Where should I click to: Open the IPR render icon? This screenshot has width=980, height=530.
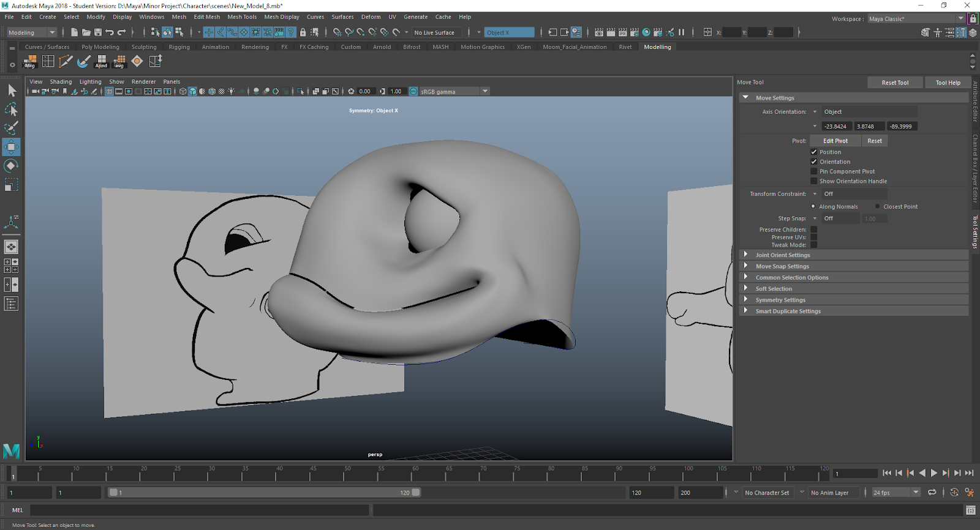(623, 32)
